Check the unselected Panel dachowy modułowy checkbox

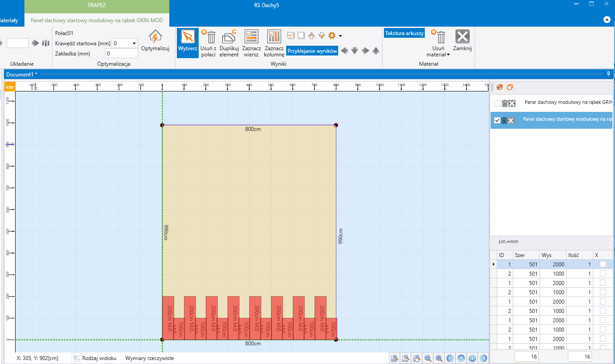(x=497, y=103)
